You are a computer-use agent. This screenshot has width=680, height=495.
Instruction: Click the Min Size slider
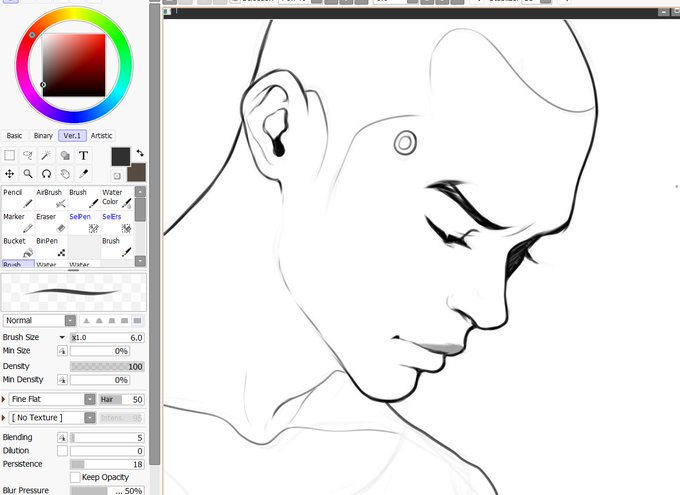click(100, 351)
